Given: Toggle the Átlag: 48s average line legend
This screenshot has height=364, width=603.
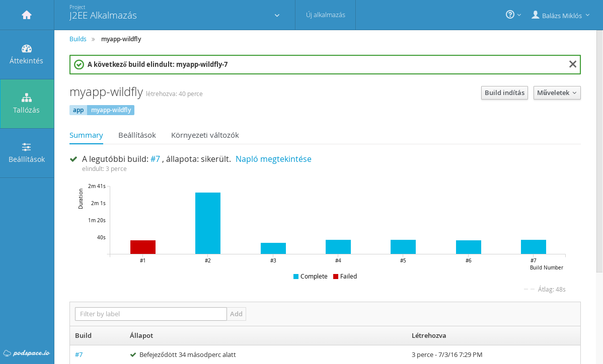Looking at the screenshot, I should pos(545,289).
